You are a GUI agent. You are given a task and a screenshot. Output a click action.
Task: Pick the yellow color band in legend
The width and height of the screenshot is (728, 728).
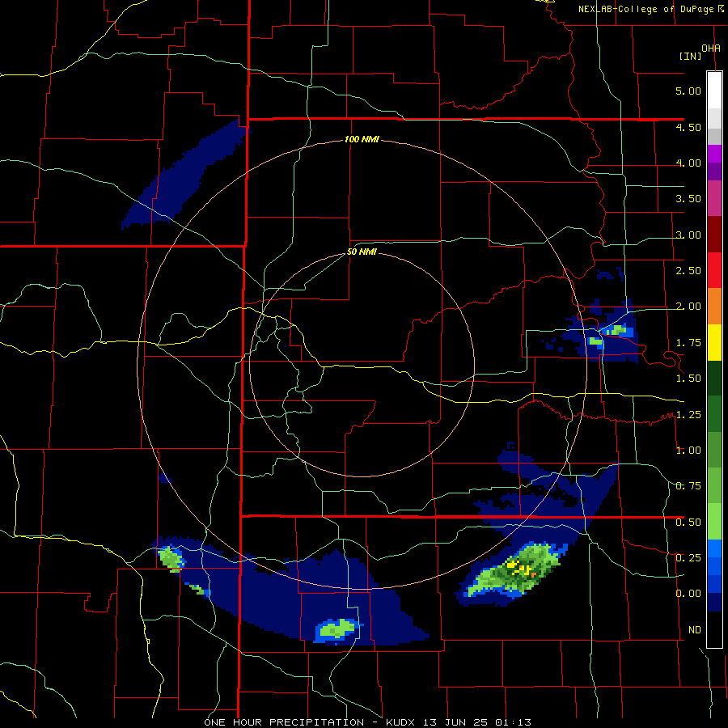714,343
